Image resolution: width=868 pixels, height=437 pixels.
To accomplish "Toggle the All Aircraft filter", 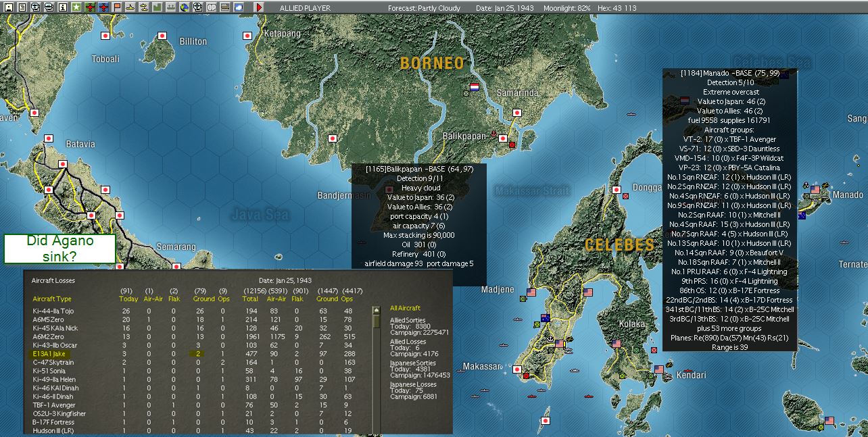I will click(405, 308).
